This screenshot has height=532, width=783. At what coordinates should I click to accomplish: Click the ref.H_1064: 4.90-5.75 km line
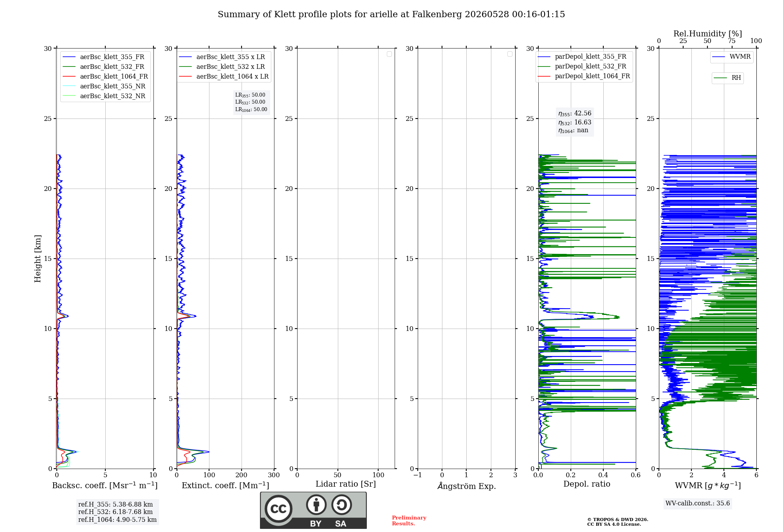[x=117, y=520]
